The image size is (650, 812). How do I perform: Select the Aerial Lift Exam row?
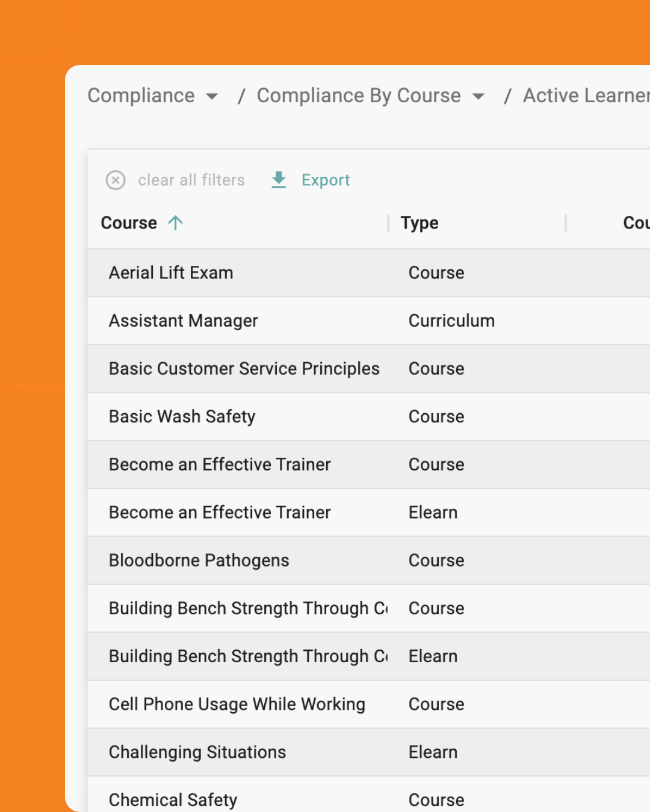point(171,273)
